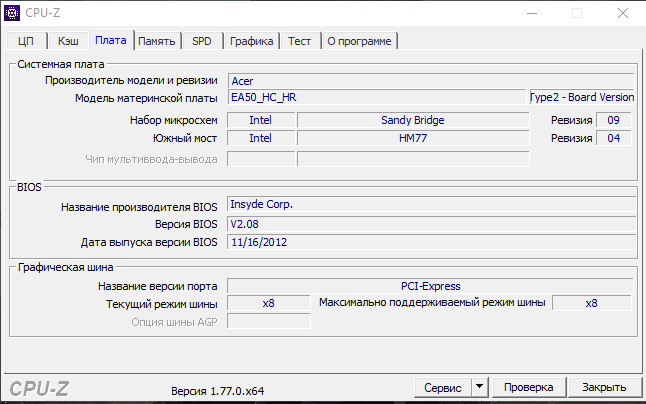
Task: Click the Acer manufacturer field
Action: click(x=431, y=81)
